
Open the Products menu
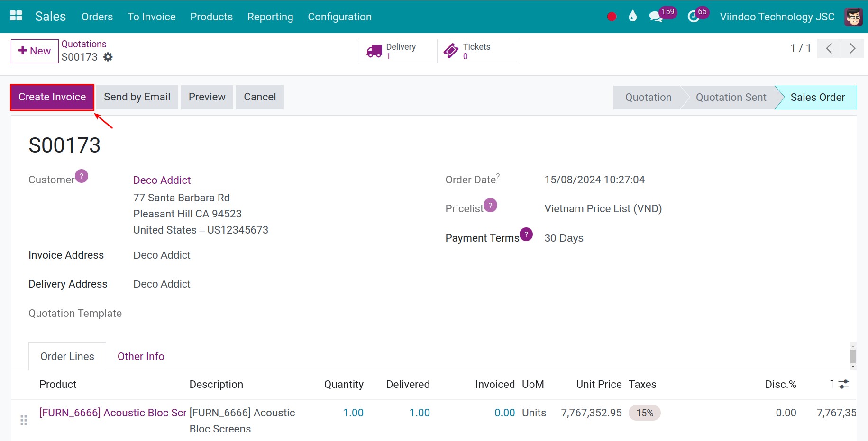211,17
